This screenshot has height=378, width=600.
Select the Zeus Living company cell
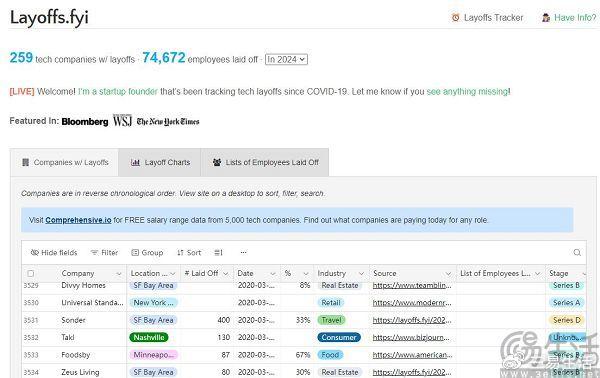(80, 372)
